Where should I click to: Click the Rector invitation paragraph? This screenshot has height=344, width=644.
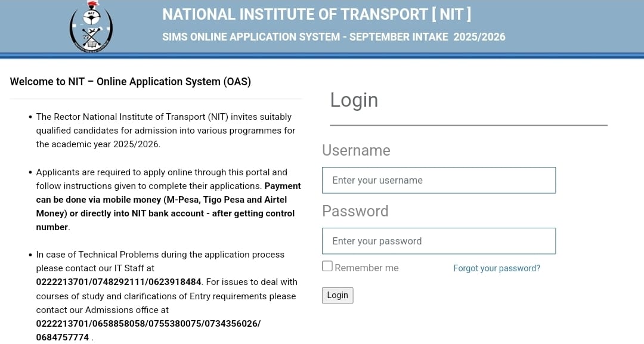pos(165,131)
